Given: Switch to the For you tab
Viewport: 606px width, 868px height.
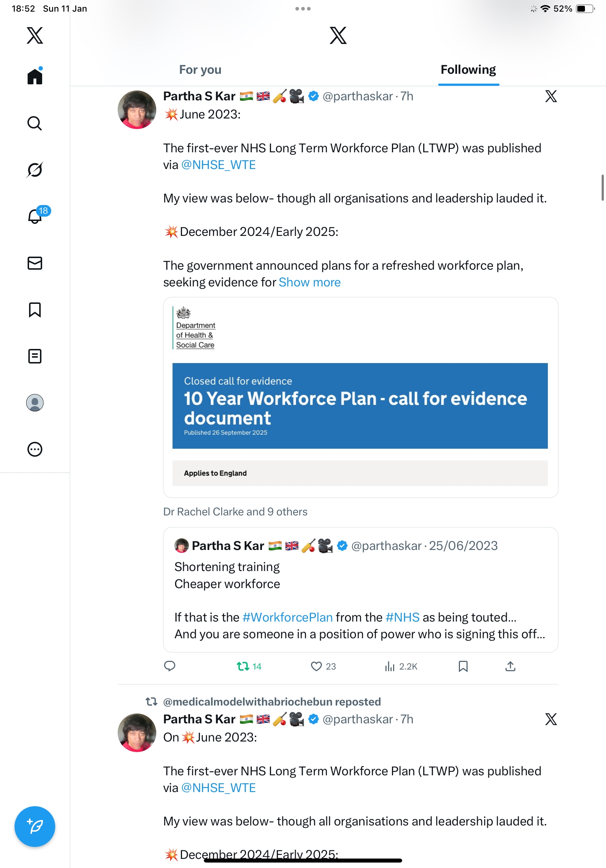Looking at the screenshot, I should (x=200, y=70).
